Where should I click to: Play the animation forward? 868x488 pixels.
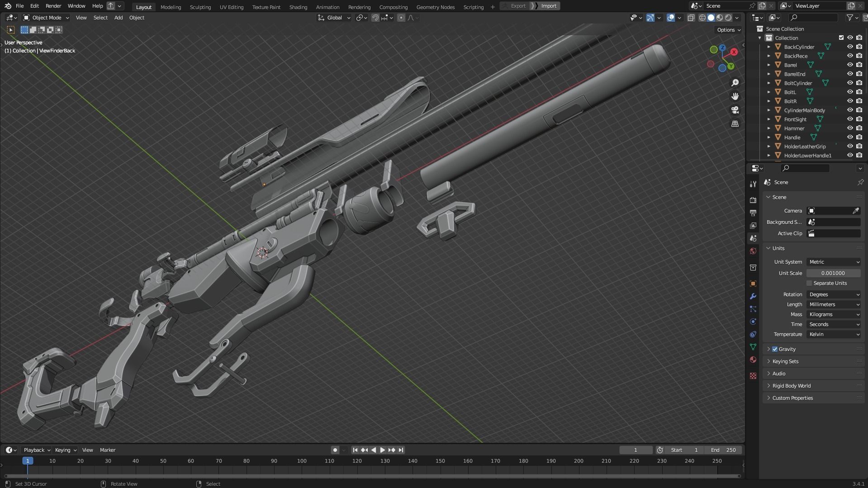[x=382, y=450]
